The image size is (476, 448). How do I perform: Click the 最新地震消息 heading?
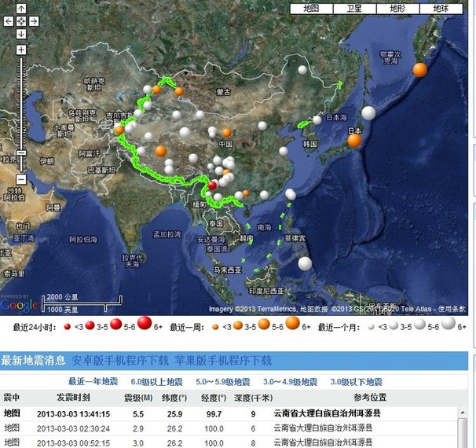click(34, 361)
